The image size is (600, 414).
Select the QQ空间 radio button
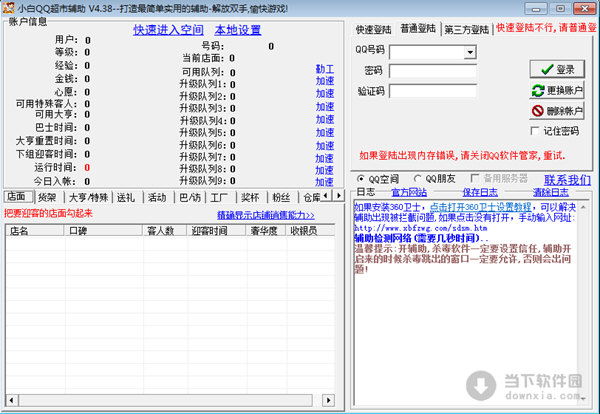tap(360, 179)
